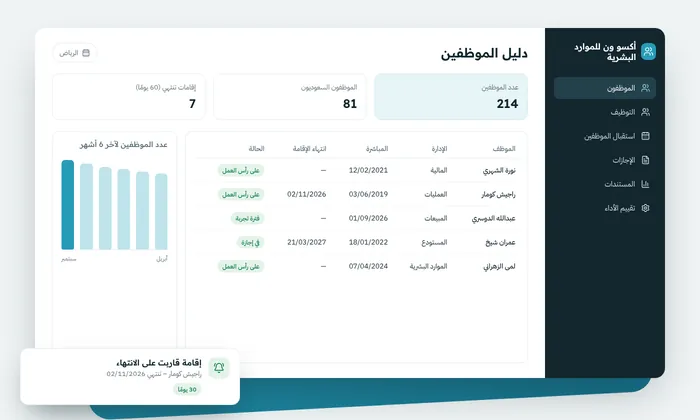The width and height of the screenshot is (700, 420).
Task: Click the الموظف column header
Action: (504, 149)
